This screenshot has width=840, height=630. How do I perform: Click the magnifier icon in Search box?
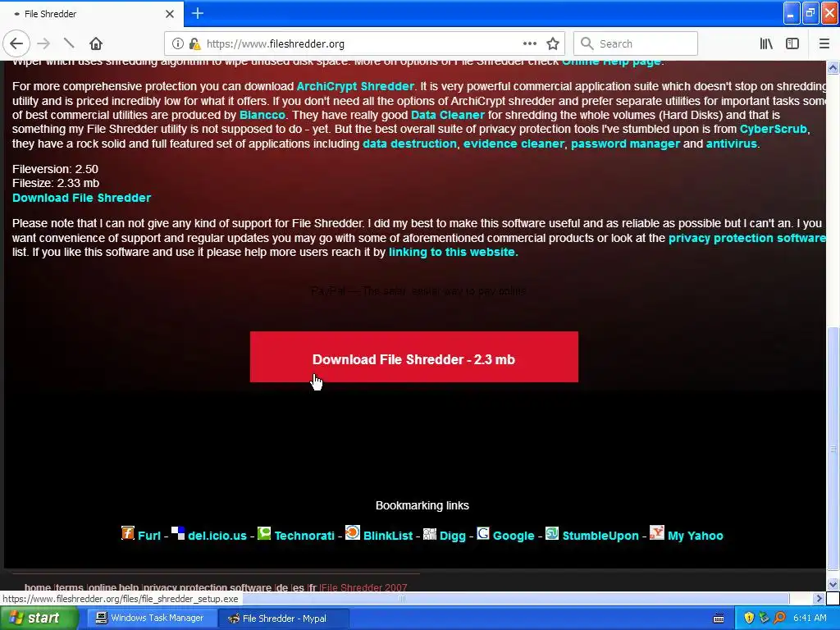pos(587,43)
